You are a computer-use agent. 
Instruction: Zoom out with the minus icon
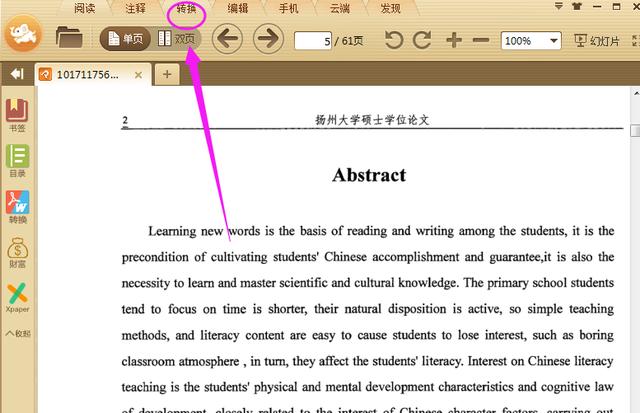coord(481,40)
